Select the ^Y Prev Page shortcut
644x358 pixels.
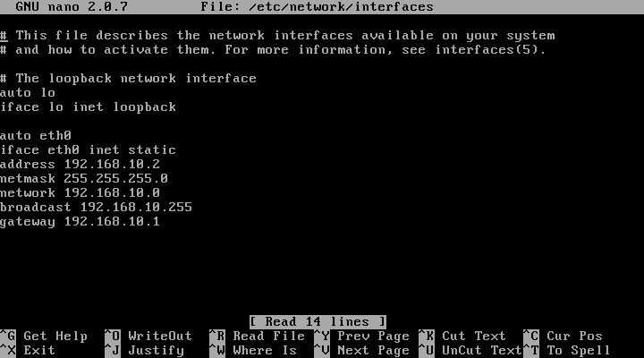tap(362, 337)
